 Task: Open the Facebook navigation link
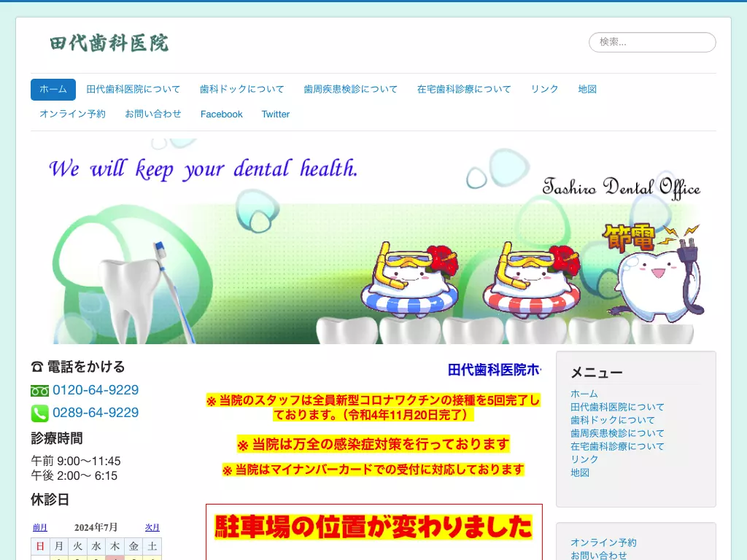click(x=222, y=114)
